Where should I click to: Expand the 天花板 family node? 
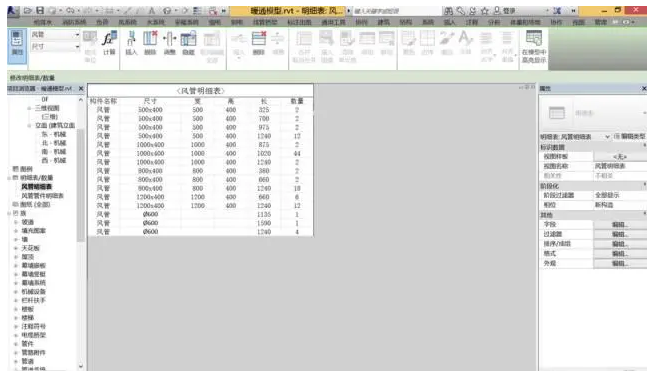[x=16, y=248]
